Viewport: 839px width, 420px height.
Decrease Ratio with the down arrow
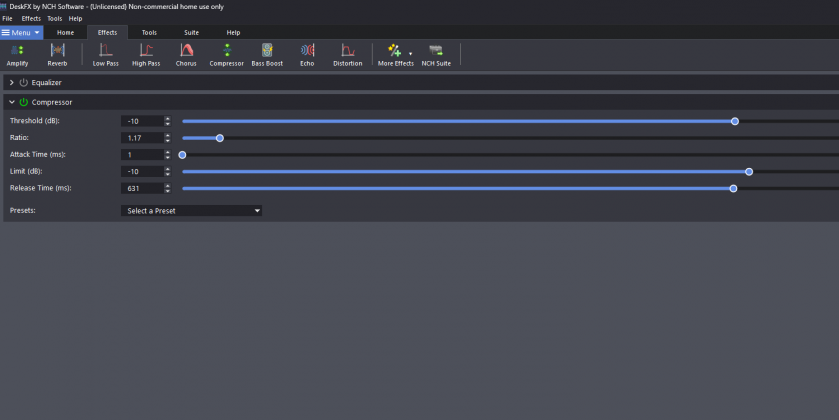pos(167,141)
